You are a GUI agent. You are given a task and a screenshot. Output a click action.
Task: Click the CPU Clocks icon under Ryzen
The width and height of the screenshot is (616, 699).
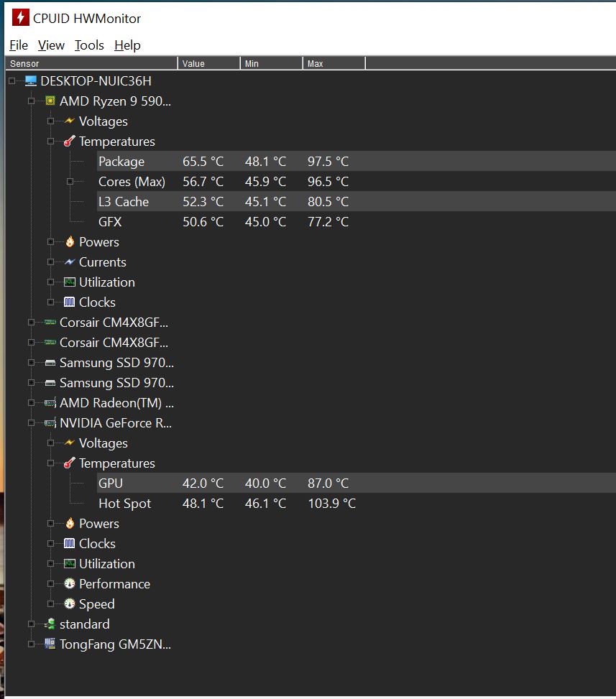tap(70, 302)
